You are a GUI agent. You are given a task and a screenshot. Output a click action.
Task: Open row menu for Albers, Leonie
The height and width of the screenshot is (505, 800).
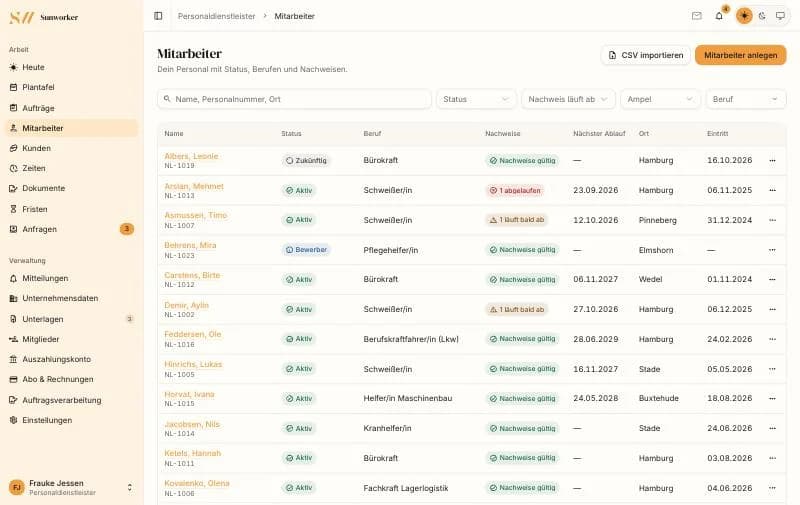tap(772, 160)
